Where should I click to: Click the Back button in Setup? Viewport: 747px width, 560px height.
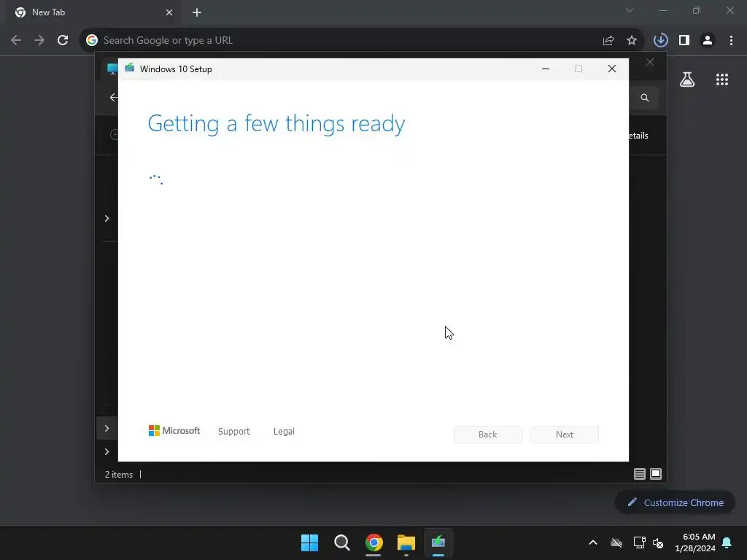point(488,435)
